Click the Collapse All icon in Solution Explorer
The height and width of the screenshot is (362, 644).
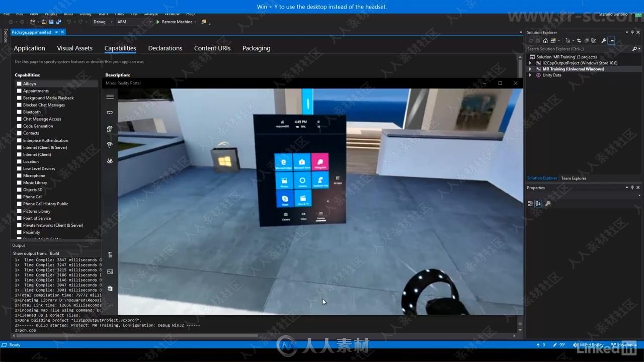click(586, 41)
